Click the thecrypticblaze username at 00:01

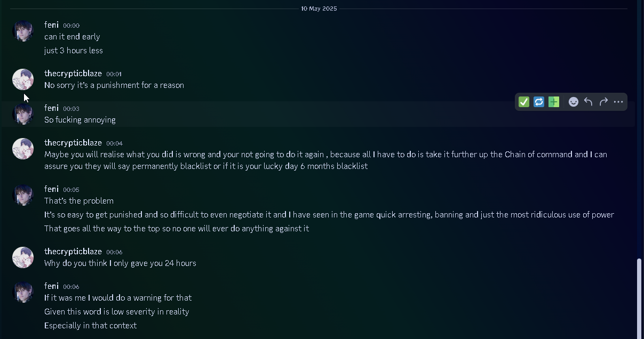[73, 74]
